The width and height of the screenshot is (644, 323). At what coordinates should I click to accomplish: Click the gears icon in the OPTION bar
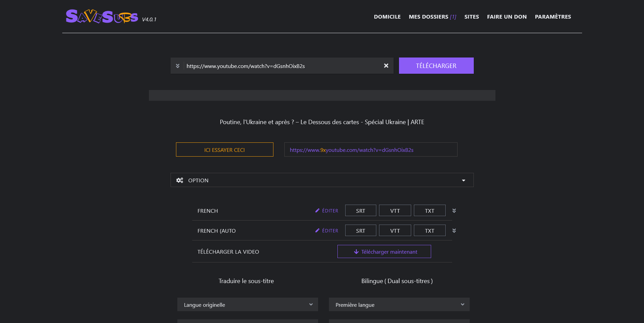coord(180,180)
